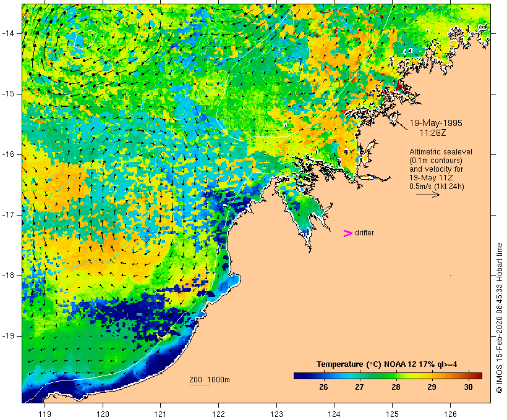Click the Temperature NOAA 12 colorbar title
This screenshot has height=420, width=507.
[386, 364]
